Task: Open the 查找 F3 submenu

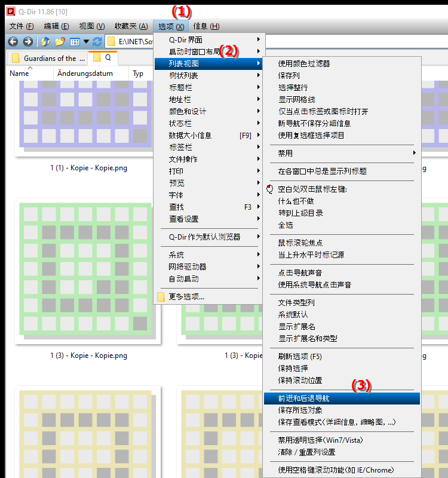Action: [x=208, y=207]
